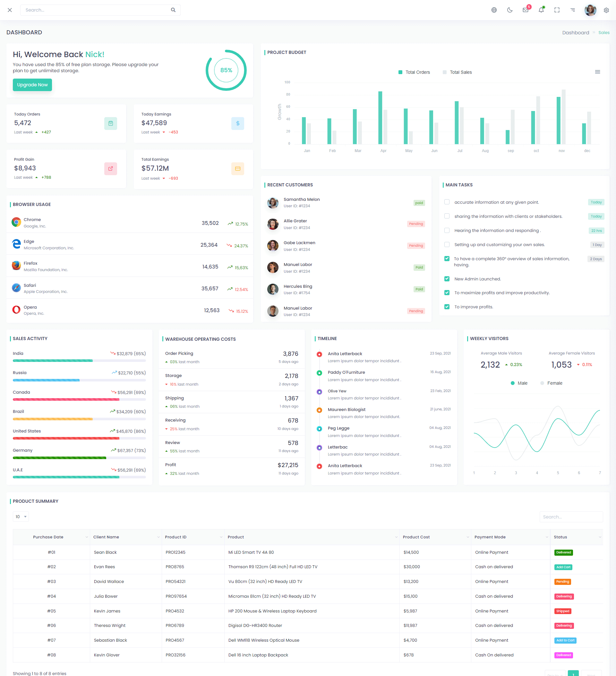Check the 'accurate information at any given point' task

447,202
